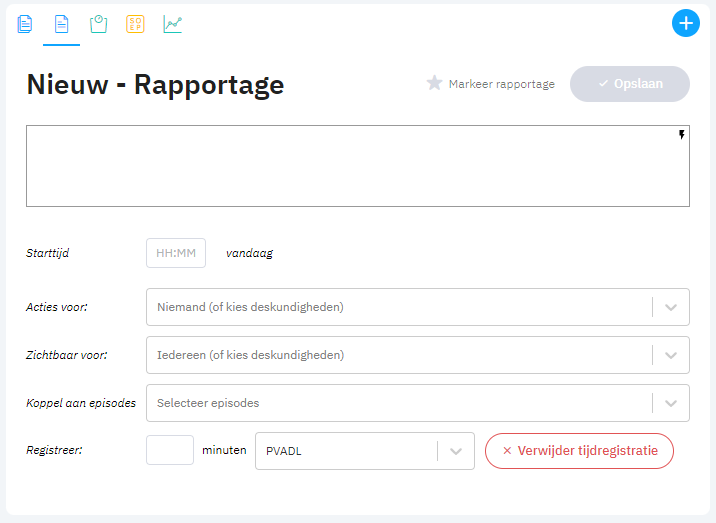Image resolution: width=716 pixels, height=523 pixels.
Task: Toggle the Markeer rapportage star
Action: pos(434,83)
